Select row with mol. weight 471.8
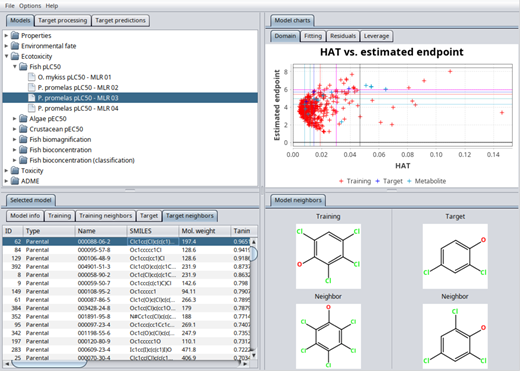This screenshot has height=371, width=520. pyautogui.click(x=127, y=350)
